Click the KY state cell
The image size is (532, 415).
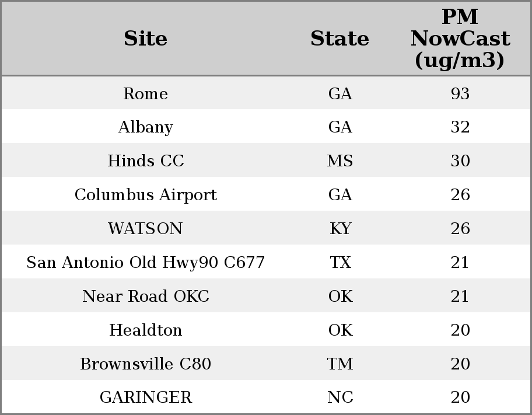point(340,229)
